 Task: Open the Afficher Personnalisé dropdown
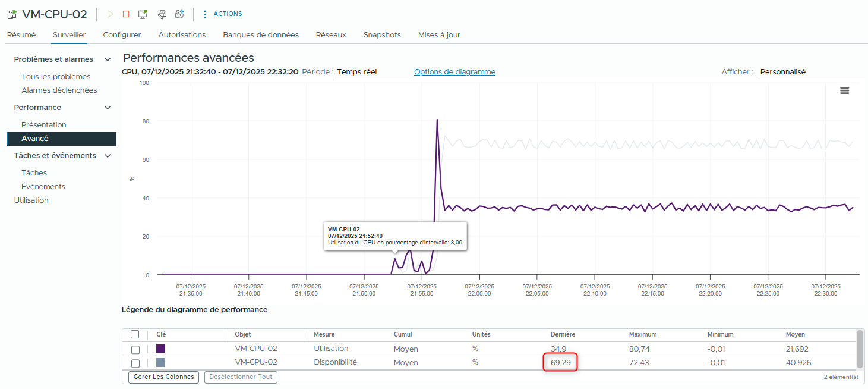click(810, 72)
